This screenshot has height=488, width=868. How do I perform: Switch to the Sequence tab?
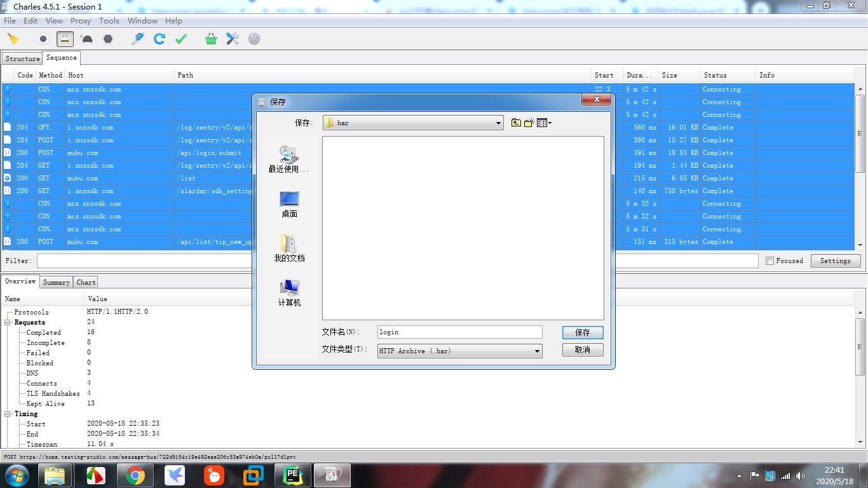tap(62, 58)
